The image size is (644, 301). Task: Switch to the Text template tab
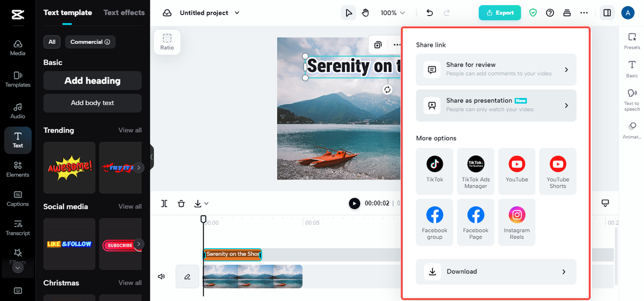click(67, 13)
